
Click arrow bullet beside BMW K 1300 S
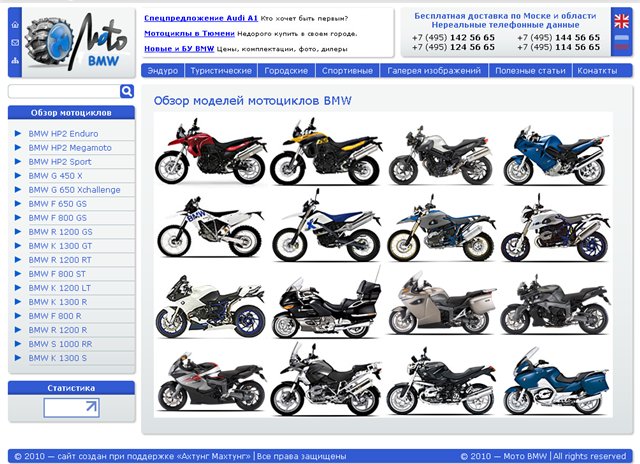click(x=18, y=358)
